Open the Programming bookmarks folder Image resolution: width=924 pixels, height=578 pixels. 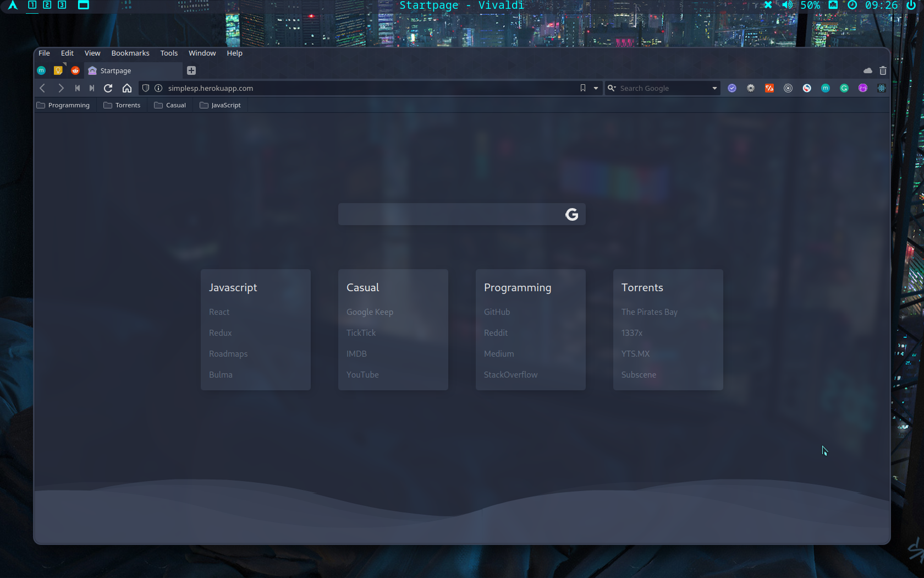tap(63, 105)
